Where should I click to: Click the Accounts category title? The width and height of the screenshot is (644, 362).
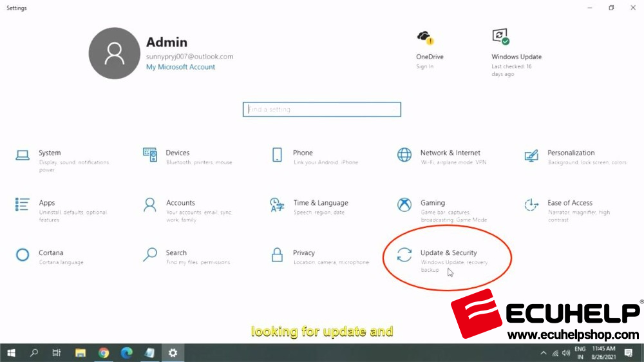point(180,202)
